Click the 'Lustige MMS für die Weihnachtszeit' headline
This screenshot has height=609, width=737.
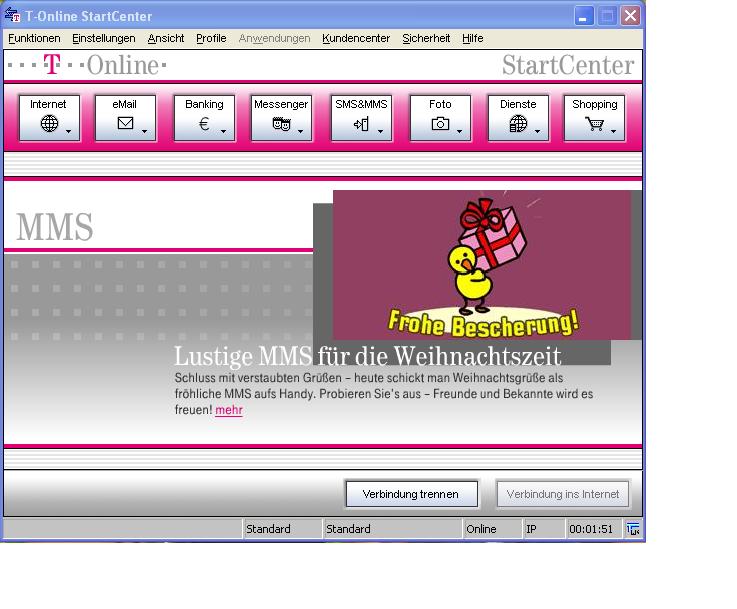point(368,356)
